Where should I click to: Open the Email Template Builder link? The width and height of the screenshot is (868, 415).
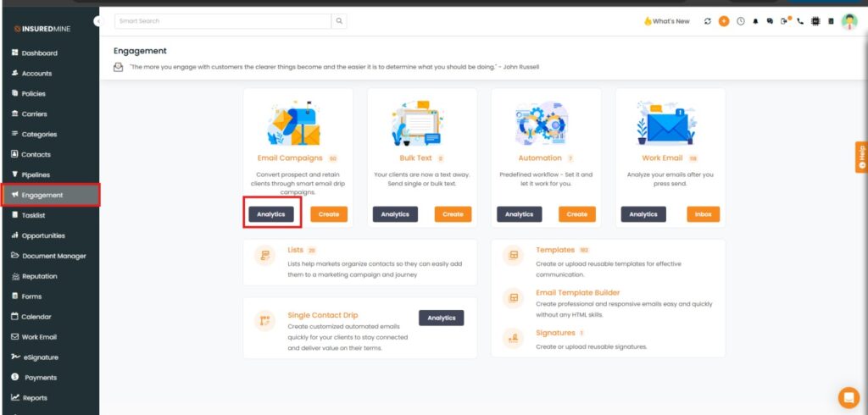pos(577,293)
